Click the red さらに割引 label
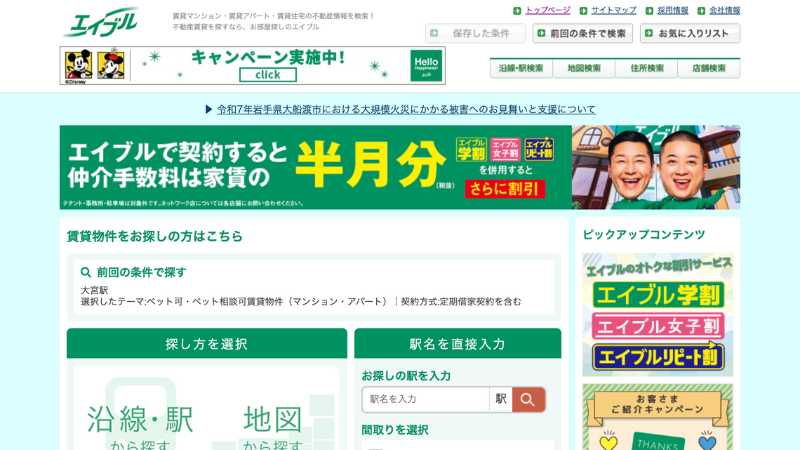 pyautogui.click(x=505, y=189)
